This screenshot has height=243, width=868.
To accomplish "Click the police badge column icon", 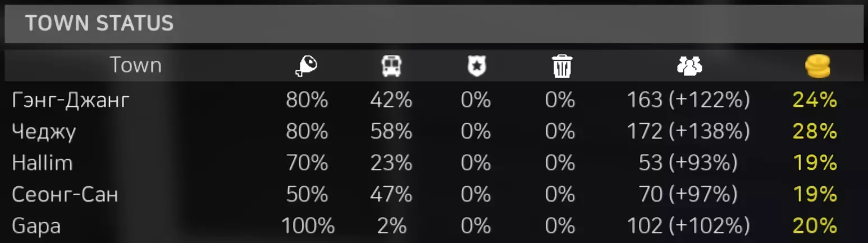I will [x=476, y=66].
